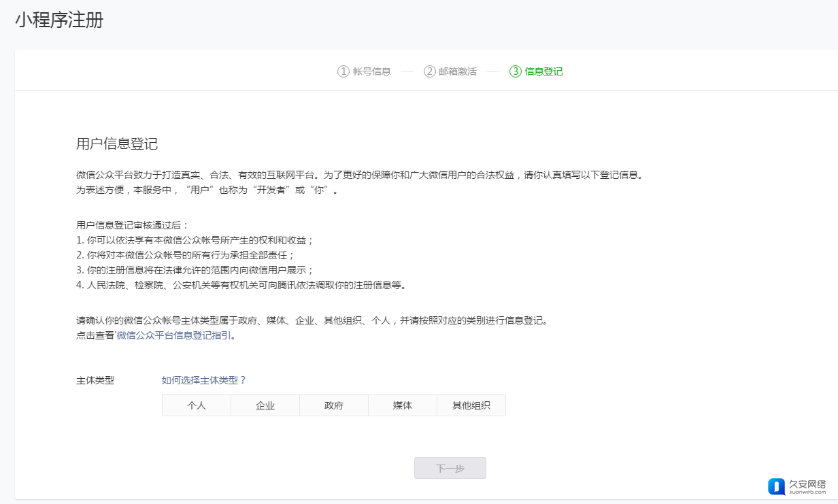This screenshot has height=504, width=838.
Task: Click item 2 about 承担全部责任
Action: click(x=186, y=255)
